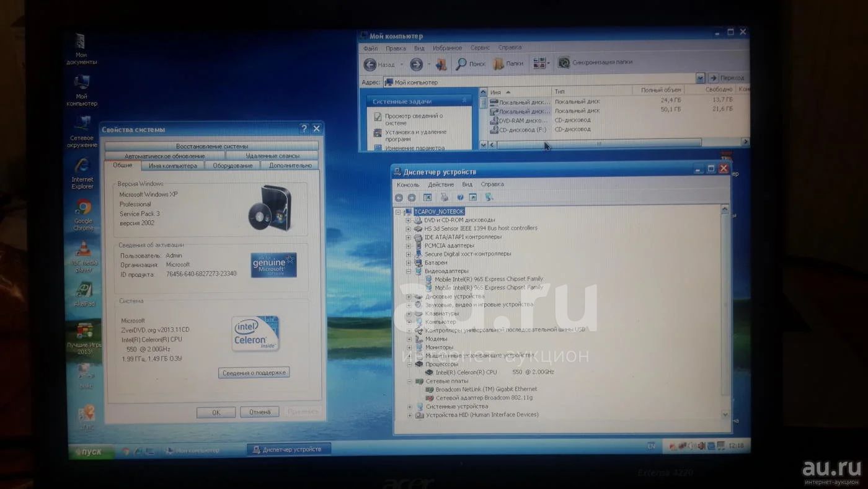The height and width of the screenshot is (489, 868).
Task: Expand PCMCIA адаптеры node
Action: point(408,246)
